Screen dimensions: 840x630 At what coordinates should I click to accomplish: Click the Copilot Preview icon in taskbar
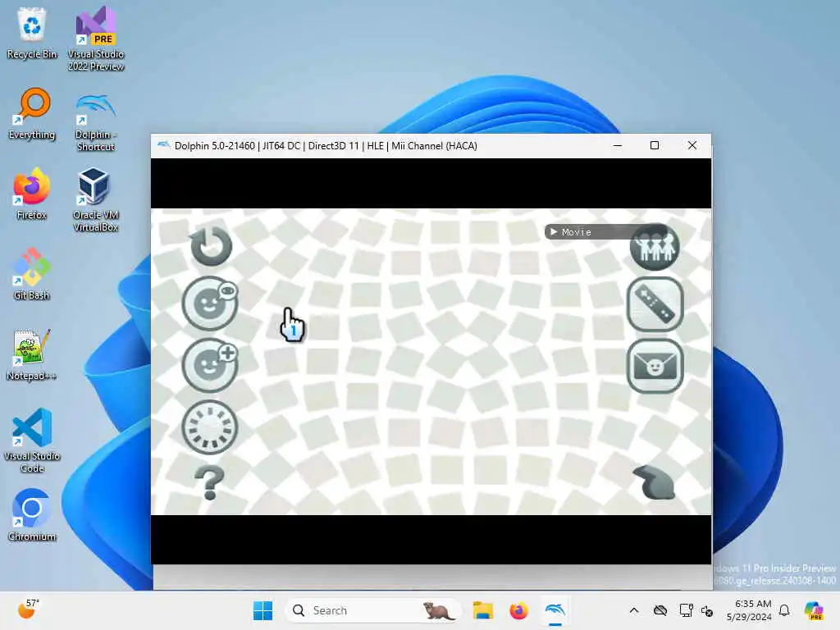tap(814, 610)
